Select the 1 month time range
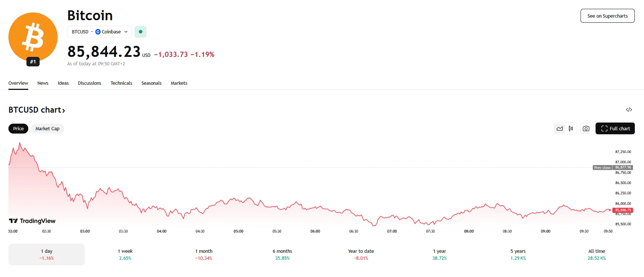This screenshot has width=644, height=277. tap(204, 254)
